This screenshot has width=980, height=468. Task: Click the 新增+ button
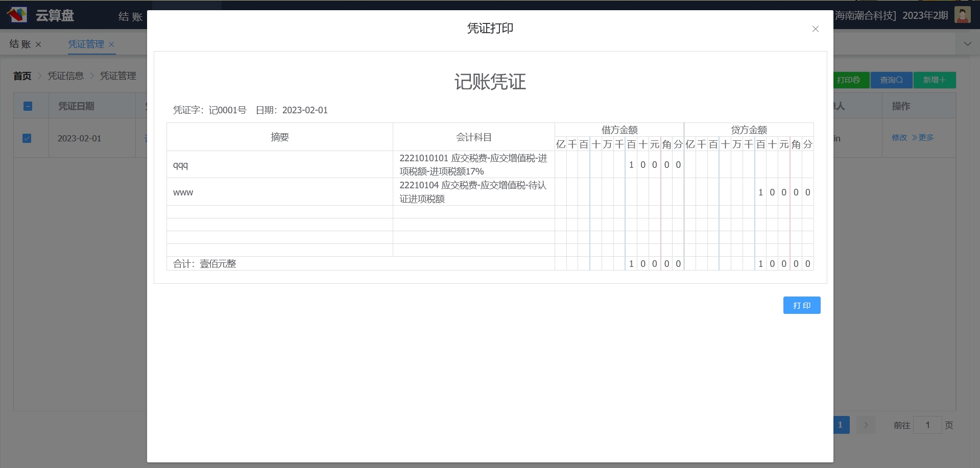[x=934, y=80]
